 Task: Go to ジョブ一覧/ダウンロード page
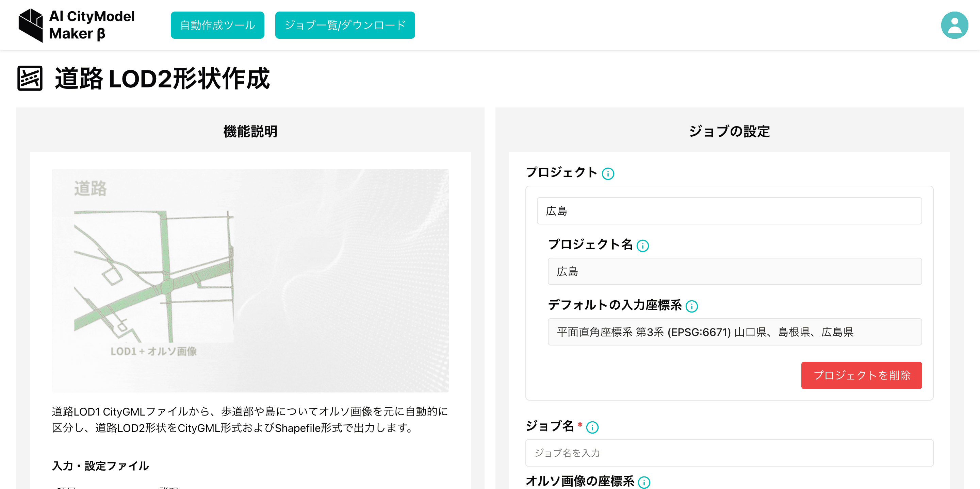345,25
